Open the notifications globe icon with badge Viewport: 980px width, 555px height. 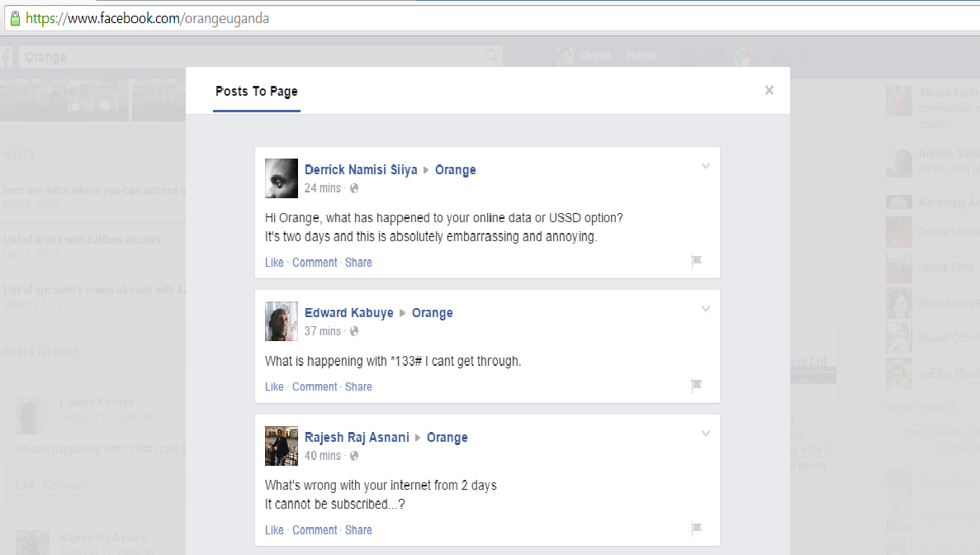[742, 57]
